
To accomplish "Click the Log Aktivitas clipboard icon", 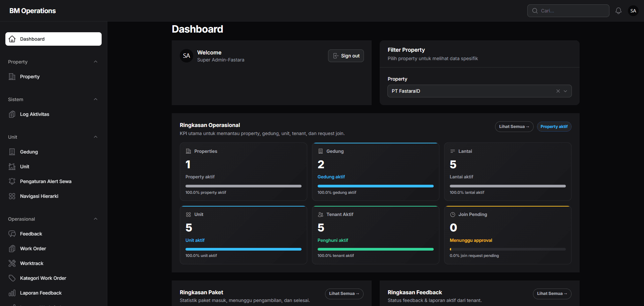I will point(12,114).
